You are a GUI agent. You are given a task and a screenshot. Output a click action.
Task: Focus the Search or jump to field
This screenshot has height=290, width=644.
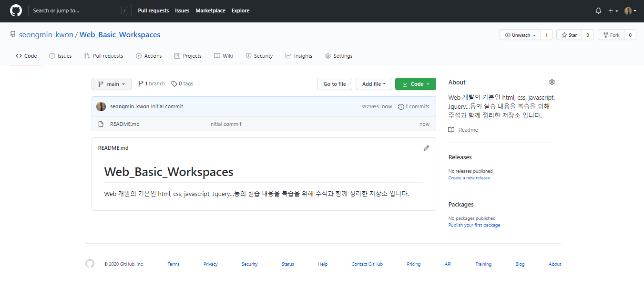click(80, 10)
